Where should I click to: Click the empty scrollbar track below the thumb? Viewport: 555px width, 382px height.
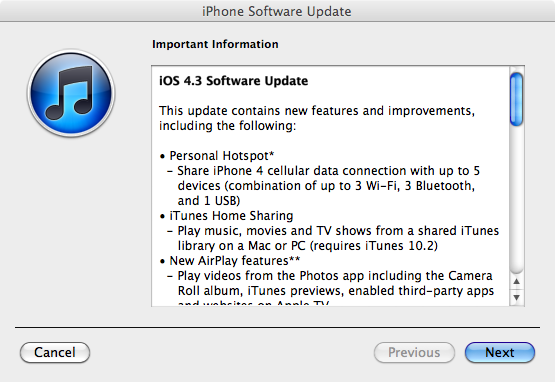click(x=516, y=200)
